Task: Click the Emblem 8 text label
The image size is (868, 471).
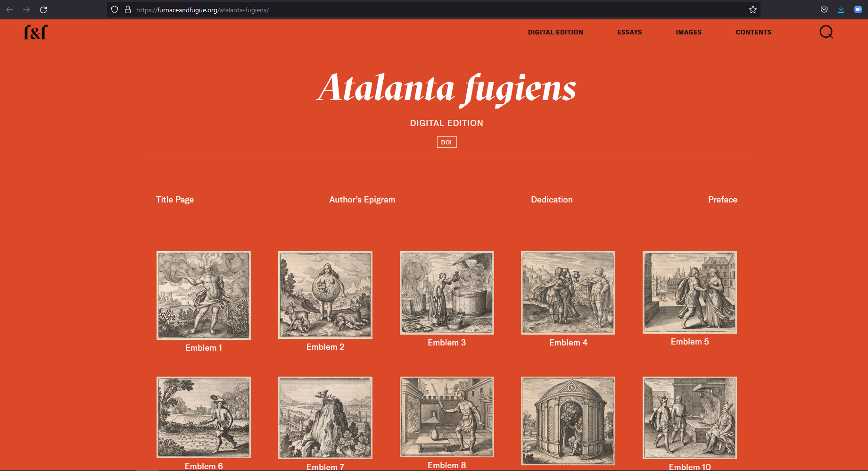Action: click(x=447, y=465)
